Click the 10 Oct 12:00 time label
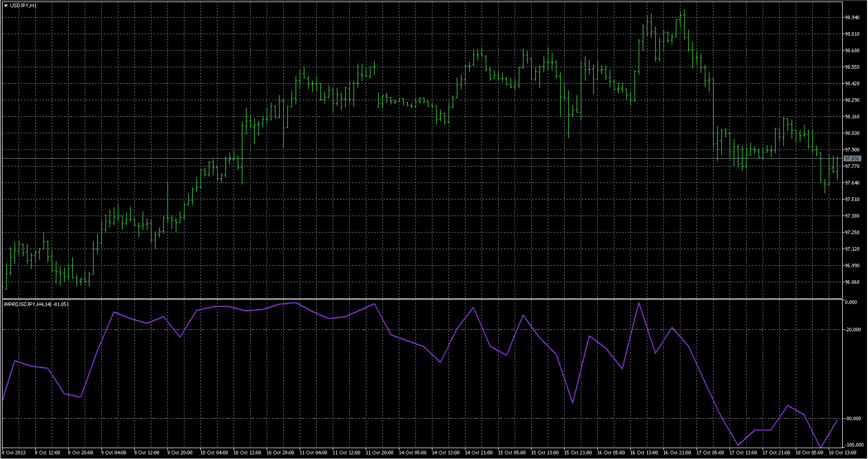 (247, 453)
